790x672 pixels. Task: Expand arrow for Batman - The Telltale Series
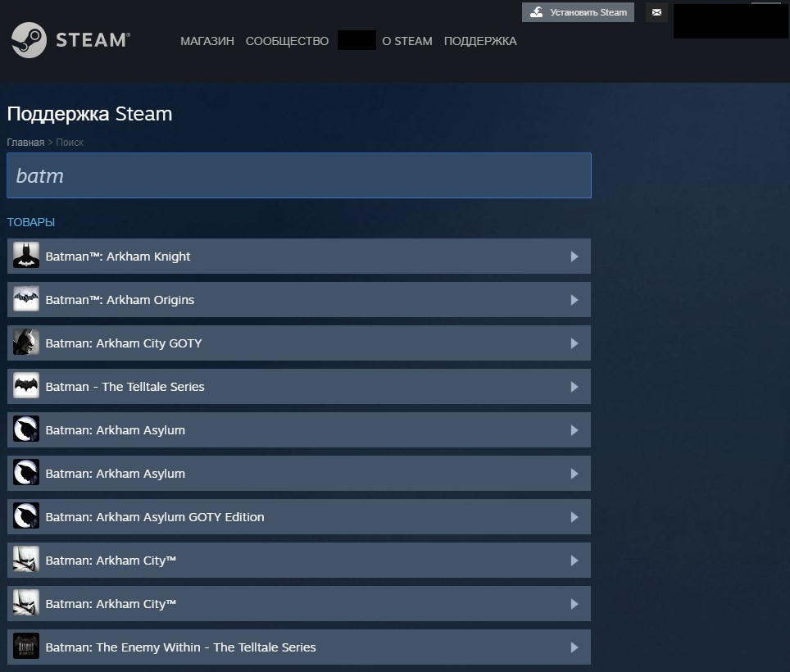pos(574,386)
